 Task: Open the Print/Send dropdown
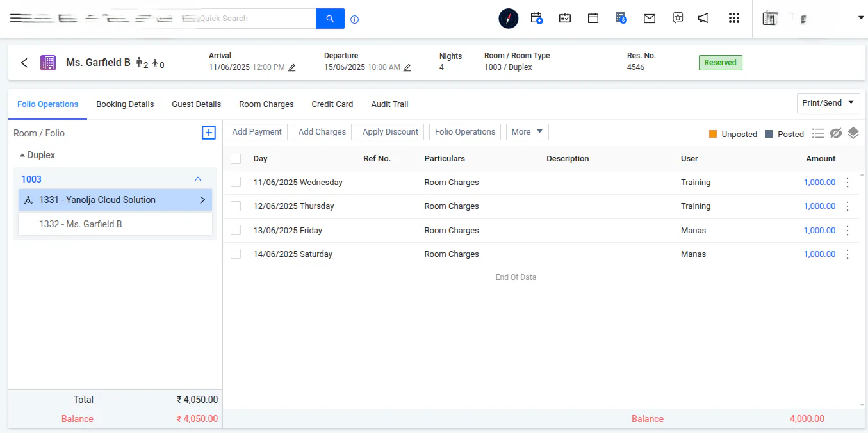tap(828, 103)
